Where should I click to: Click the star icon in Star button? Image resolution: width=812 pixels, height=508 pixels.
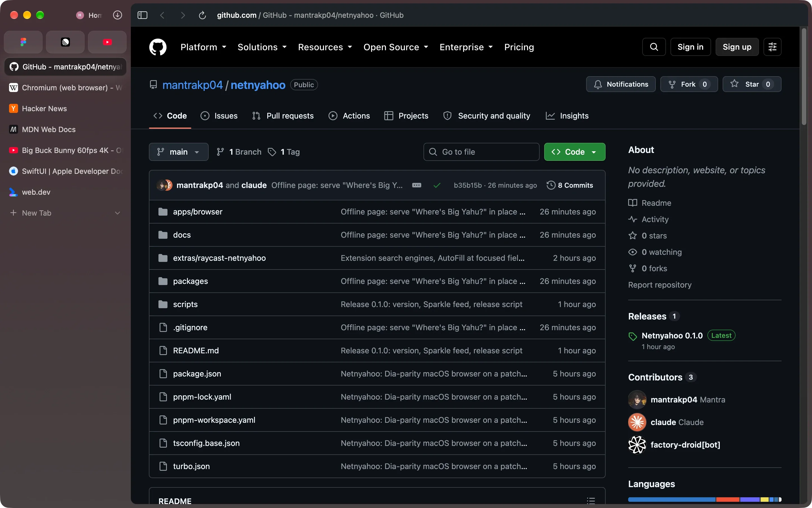coord(734,84)
